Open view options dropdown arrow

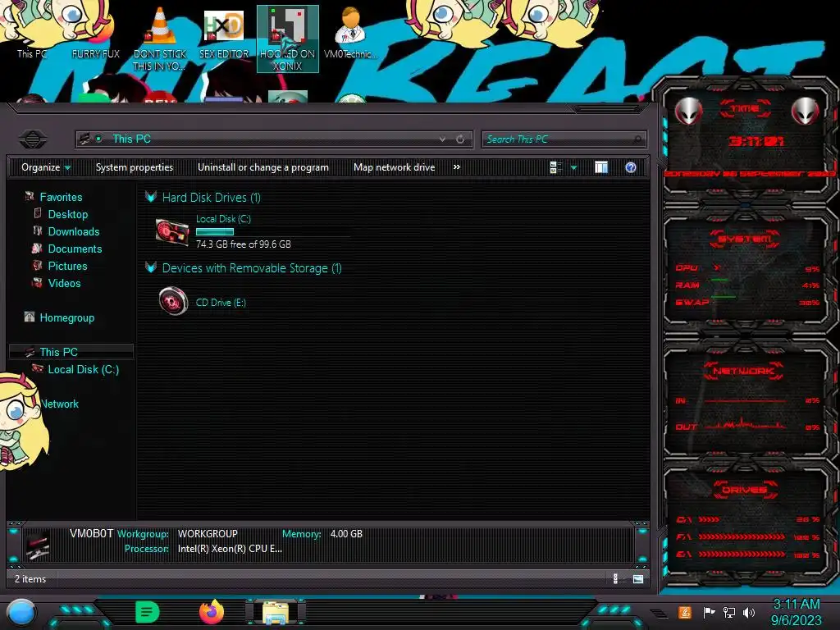(x=573, y=167)
